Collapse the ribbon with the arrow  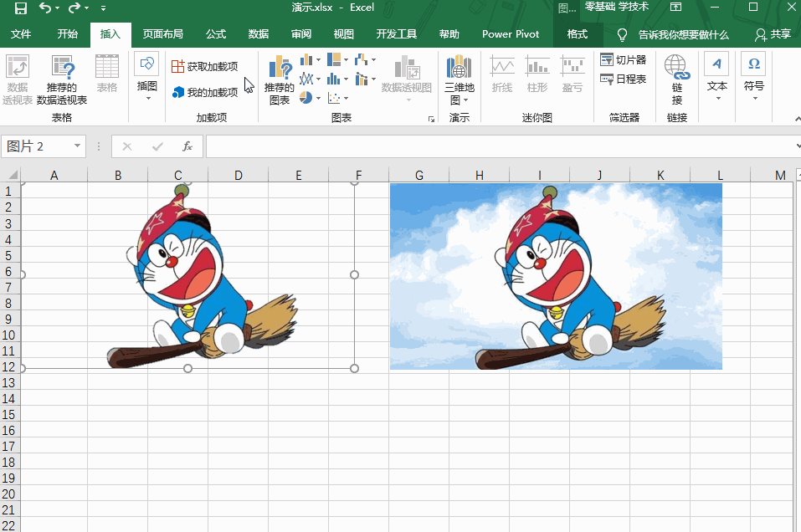pos(798,119)
